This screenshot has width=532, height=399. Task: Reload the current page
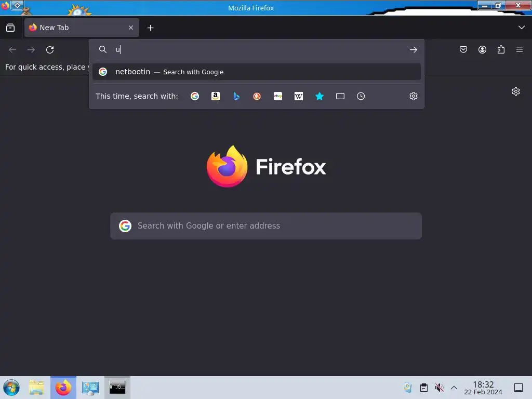point(50,50)
